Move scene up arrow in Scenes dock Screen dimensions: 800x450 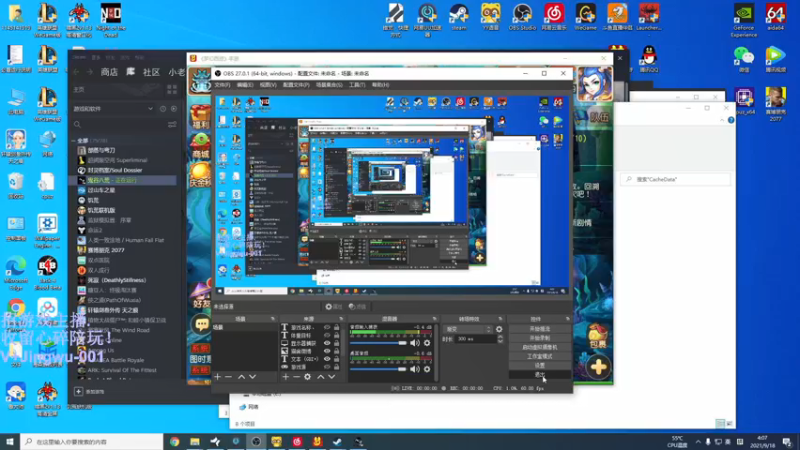pyautogui.click(x=241, y=377)
